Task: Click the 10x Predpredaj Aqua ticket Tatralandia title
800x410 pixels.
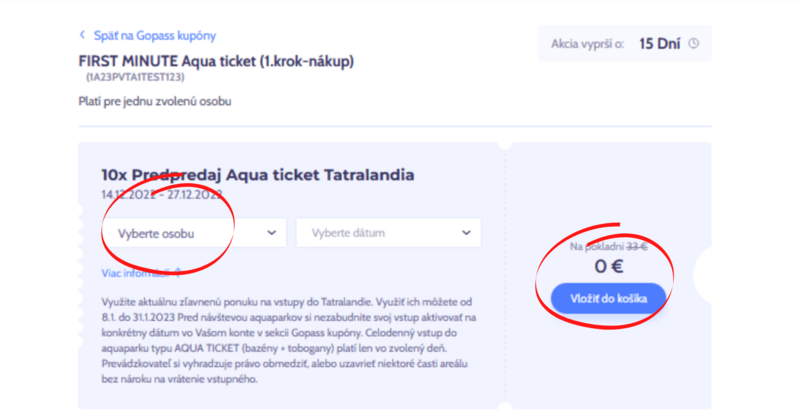Action: coord(258,175)
